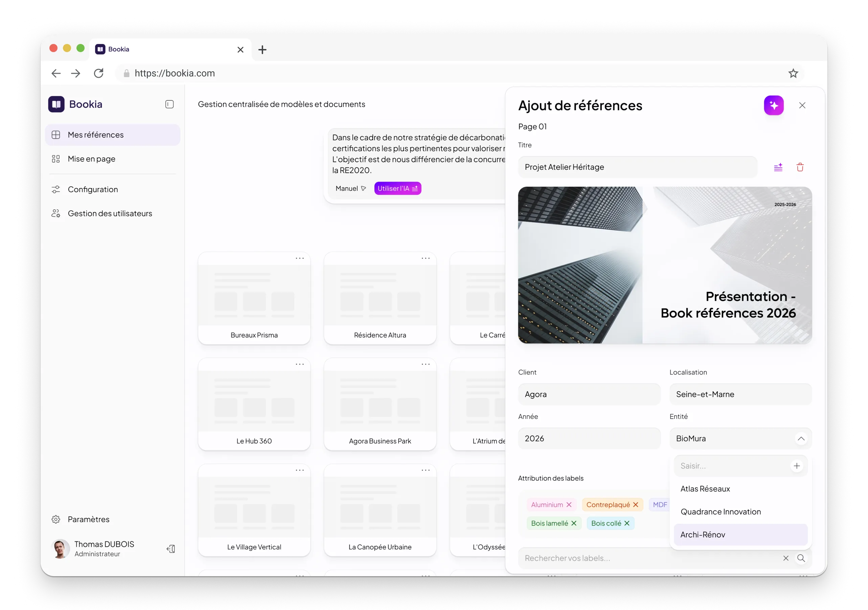The height and width of the screenshot is (610, 868).
Task: Click the Rechercher vos labels field
Action: click(646, 558)
